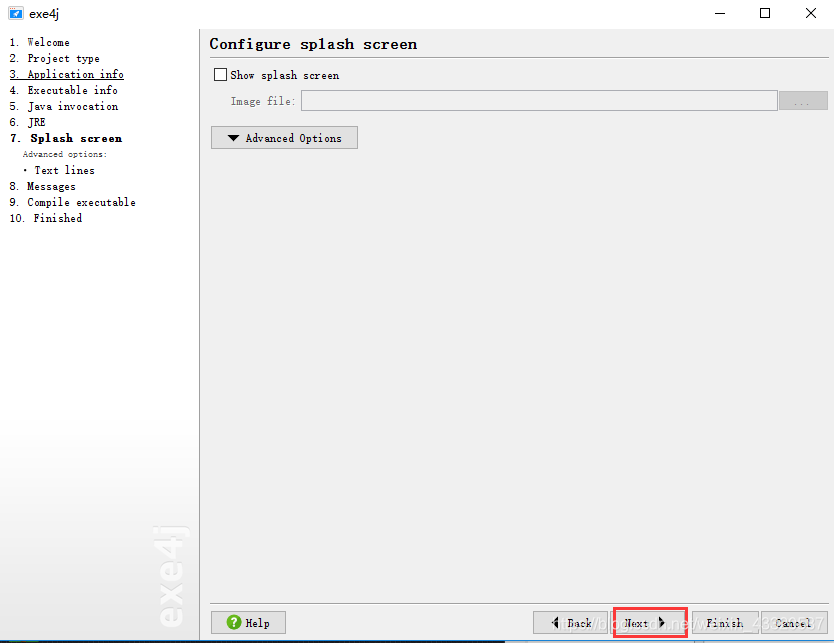Image resolution: width=834 pixels, height=643 pixels.
Task: Click the Back button
Action: (570, 622)
